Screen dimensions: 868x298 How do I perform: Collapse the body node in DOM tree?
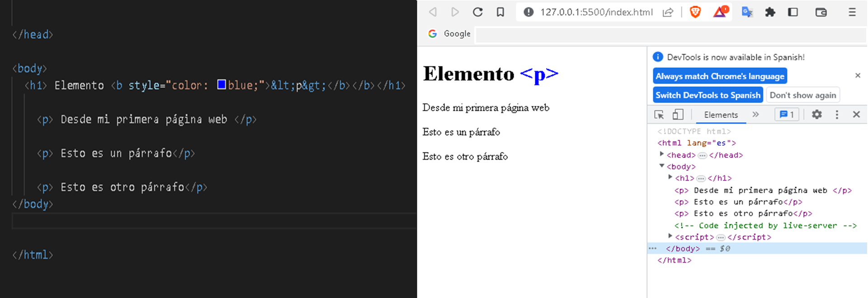(x=662, y=166)
